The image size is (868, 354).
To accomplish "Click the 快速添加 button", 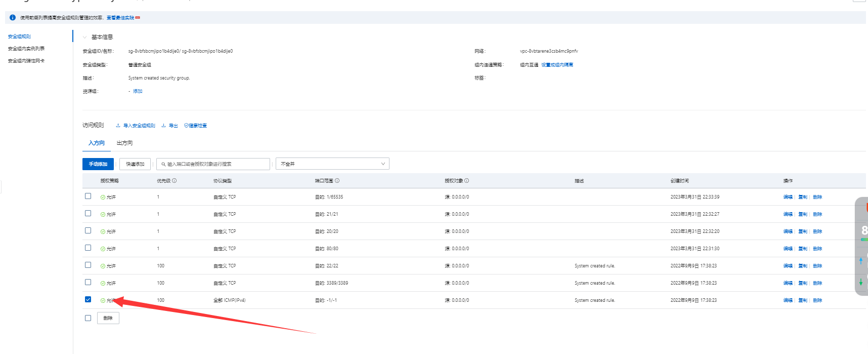I will (135, 164).
